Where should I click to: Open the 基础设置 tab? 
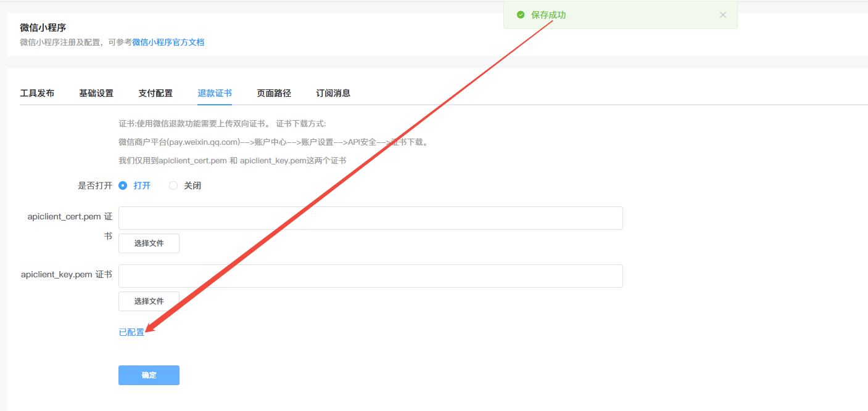96,93
